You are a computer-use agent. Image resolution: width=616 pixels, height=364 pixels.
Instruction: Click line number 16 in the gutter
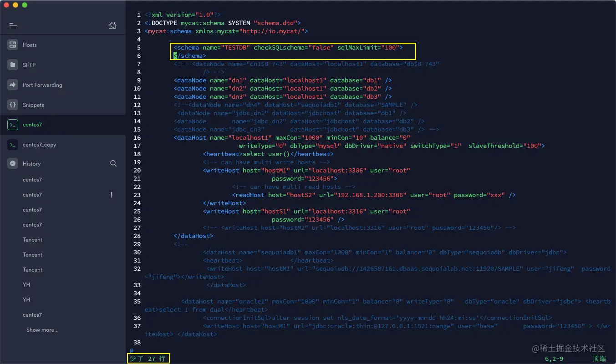click(137, 138)
